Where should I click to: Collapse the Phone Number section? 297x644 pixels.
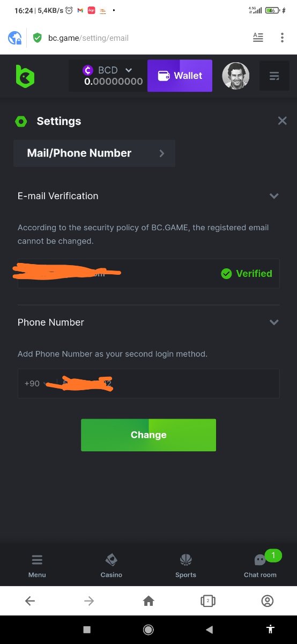coord(274,322)
